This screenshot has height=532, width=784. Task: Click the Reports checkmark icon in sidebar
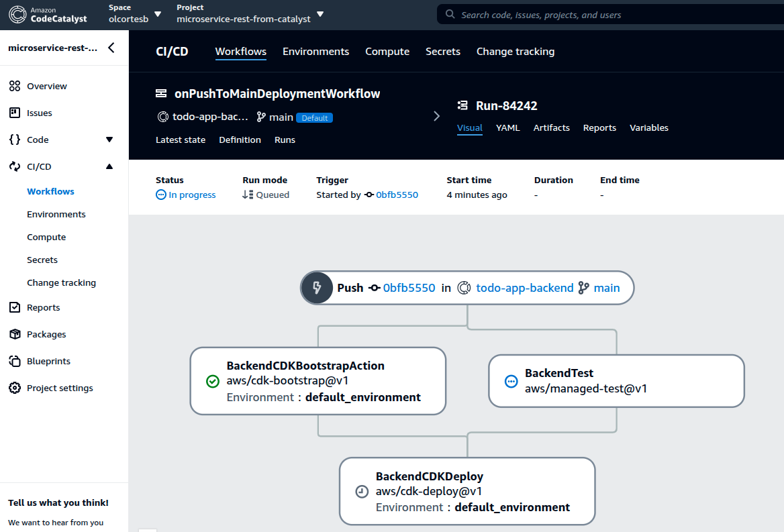click(15, 307)
